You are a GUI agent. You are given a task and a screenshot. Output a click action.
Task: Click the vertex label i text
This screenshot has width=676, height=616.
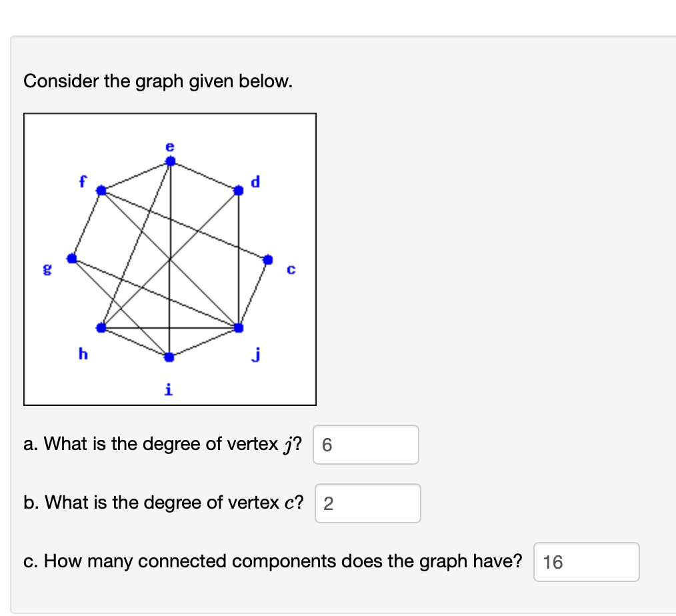click(x=167, y=389)
